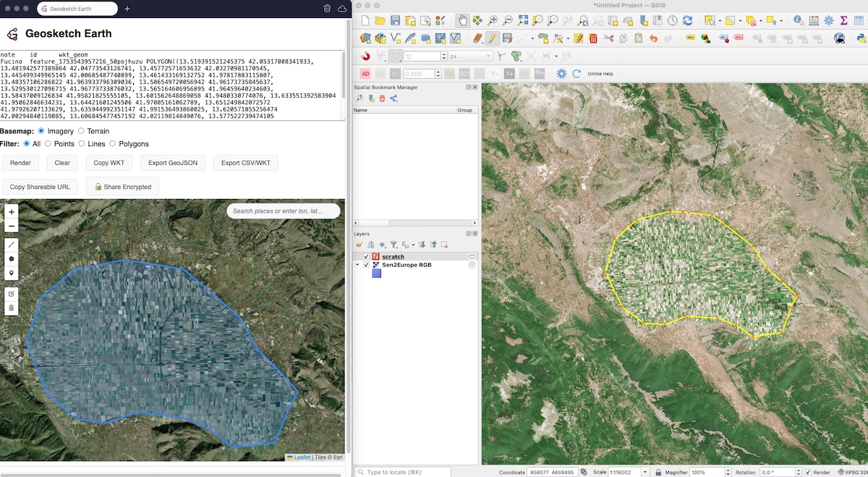868x477 pixels.
Task: Select the draw polyline tool in Geosketch
Action: coord(12,245)
